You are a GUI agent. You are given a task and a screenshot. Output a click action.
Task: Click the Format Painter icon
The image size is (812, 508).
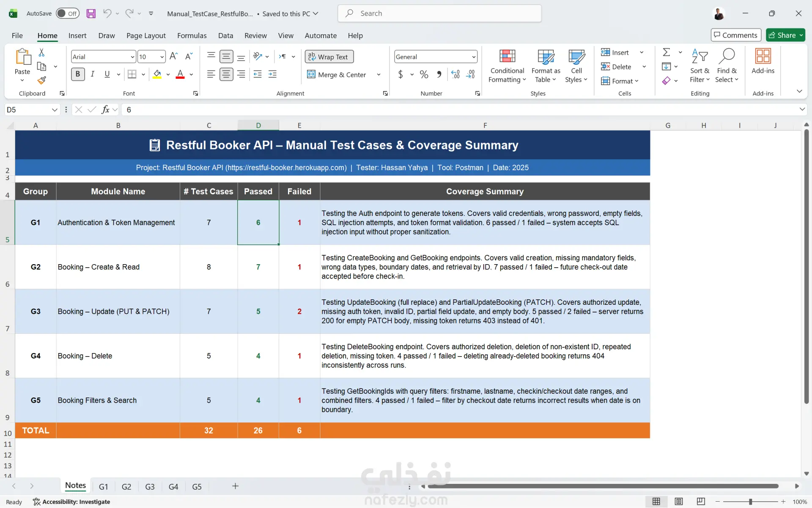(41, 80)
